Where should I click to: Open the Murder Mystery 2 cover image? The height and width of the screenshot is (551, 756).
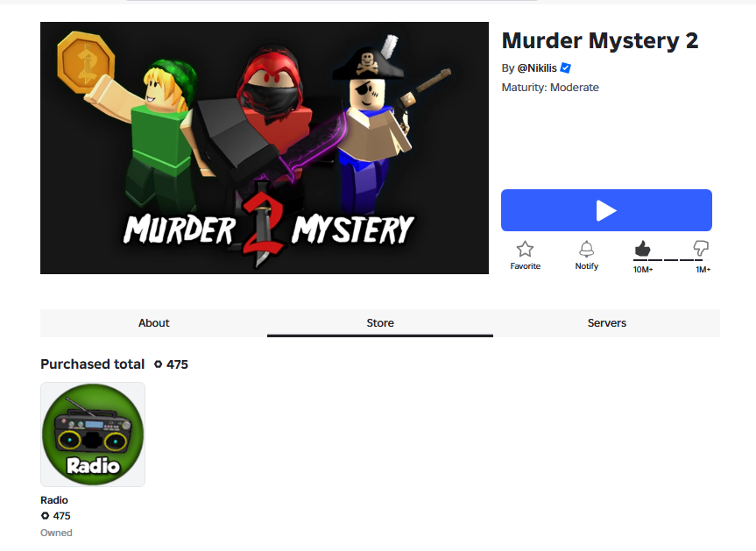coord(265,148)
